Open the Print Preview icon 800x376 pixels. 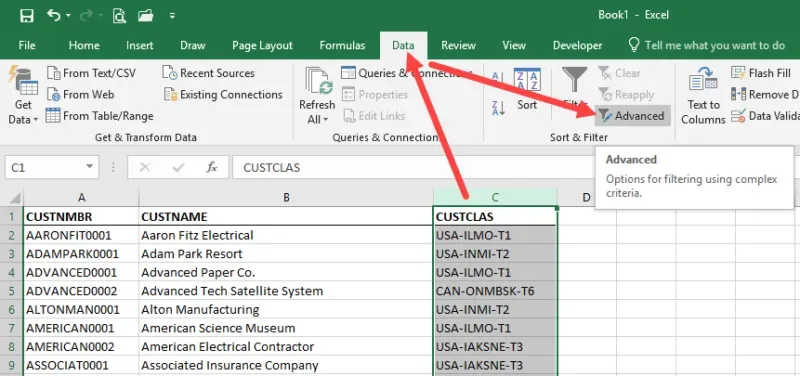pyautogui.click(x=119, y=16)
